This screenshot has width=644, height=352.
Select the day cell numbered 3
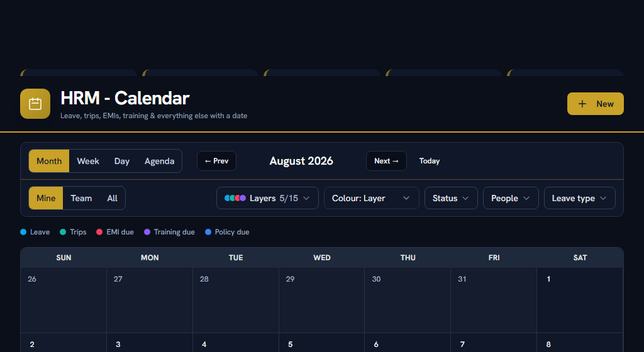point(150,343)
